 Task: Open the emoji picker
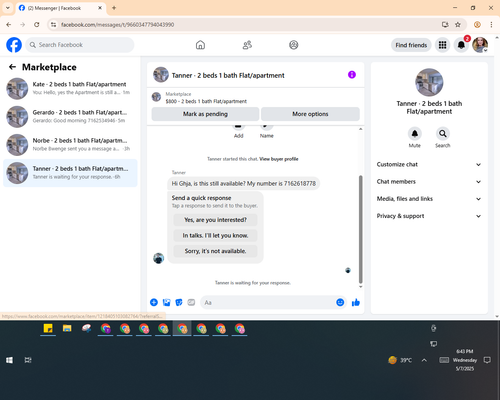click(x=340, y=302)
